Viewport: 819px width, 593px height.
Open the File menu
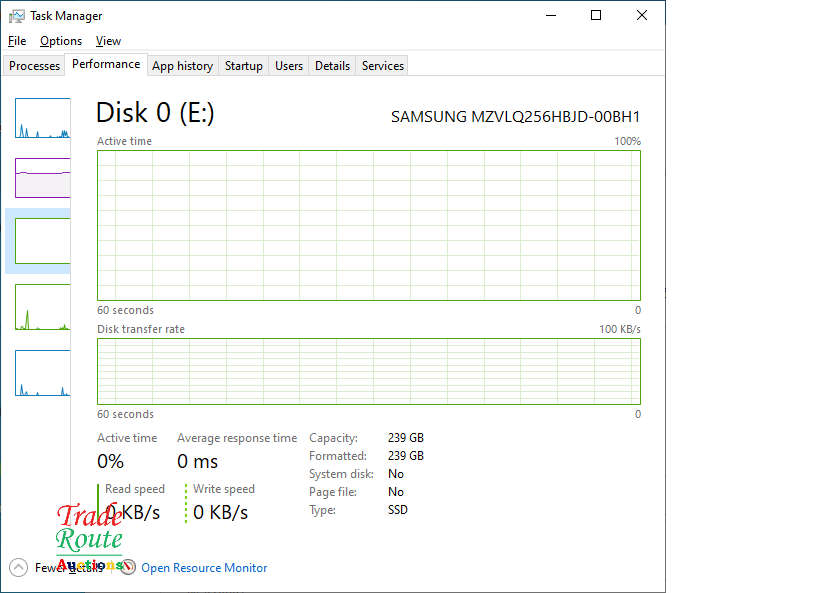pos(17,41)
